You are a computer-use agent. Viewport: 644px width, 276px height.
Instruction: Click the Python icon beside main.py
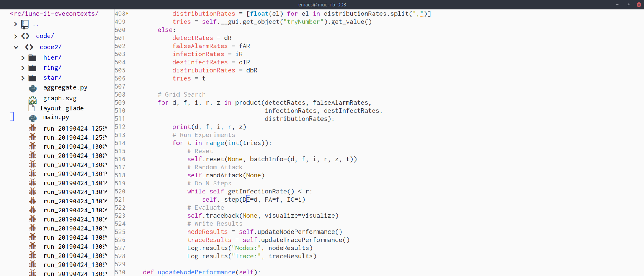coord(33,118)
